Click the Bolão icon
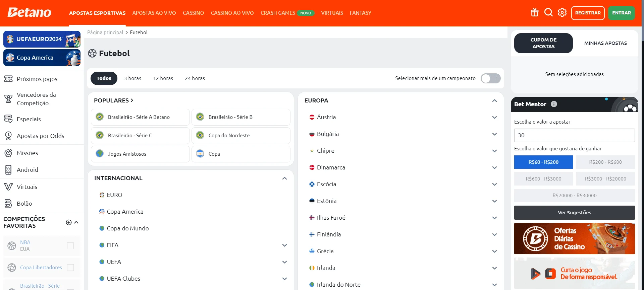This screenshot has height=290, width=644. (x=8, y=204)
